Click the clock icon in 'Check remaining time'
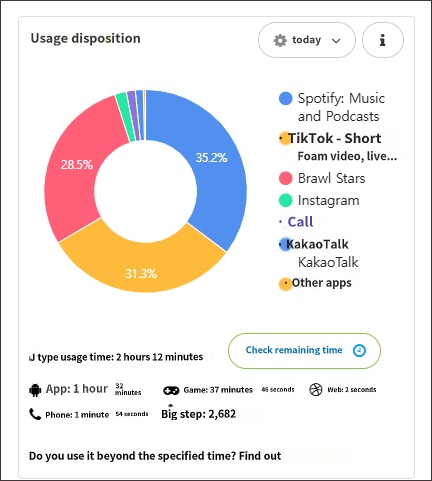This screenshot has height=481, width=432. coord(359,350)
